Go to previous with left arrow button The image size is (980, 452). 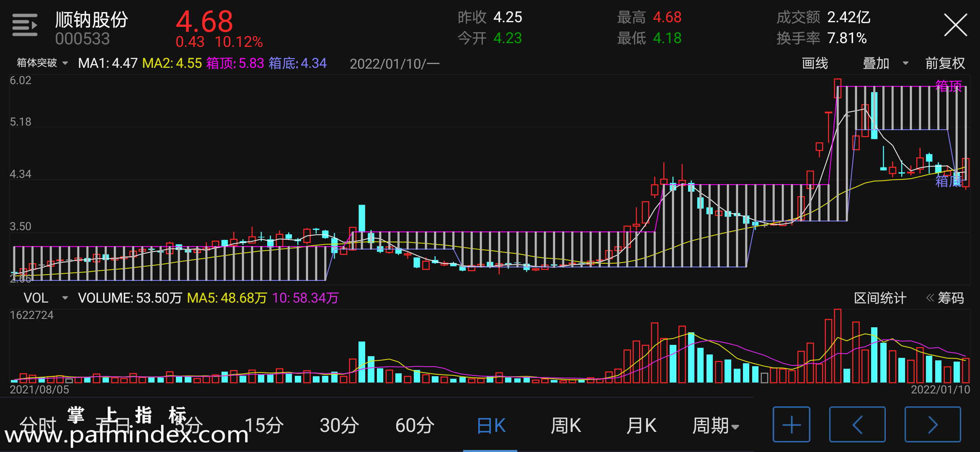pos(857,425)
